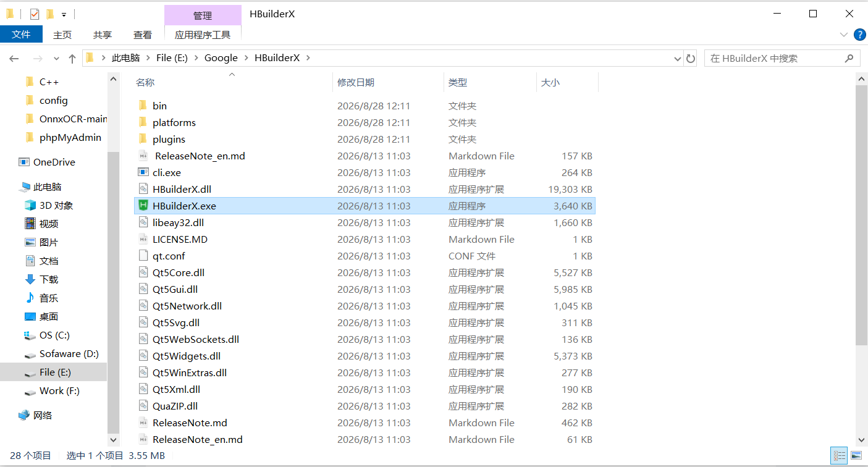Refresh the folder with the refresh icon
The image size is (868, 467).
691,58
